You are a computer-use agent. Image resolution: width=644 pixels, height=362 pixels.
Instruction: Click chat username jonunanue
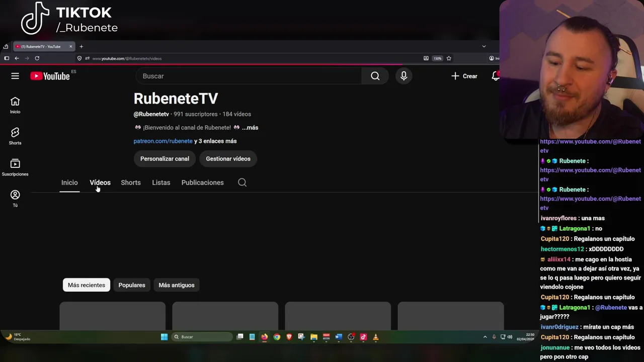tap(555, 347)
